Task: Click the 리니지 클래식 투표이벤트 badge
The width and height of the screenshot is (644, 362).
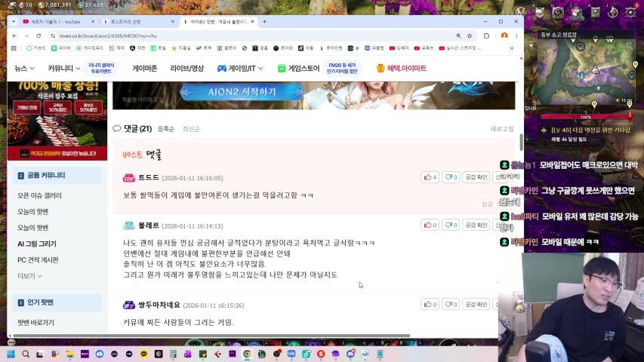Action: (101, 68)
